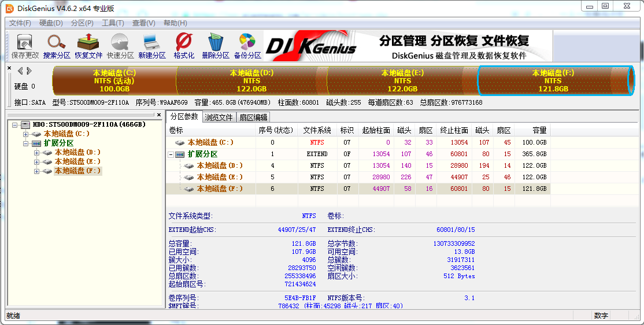Select the C: partition block in the disk map
Image resolution: width=644 pixels, height=325 pixels.
click(x=114, y=80)
